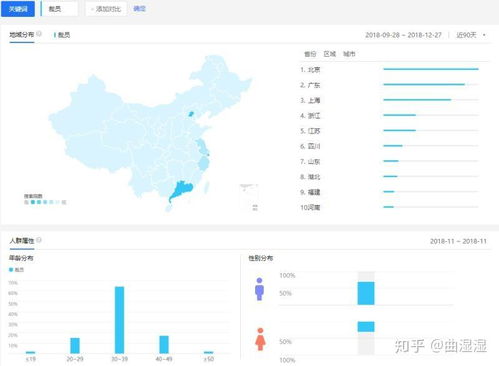Click the darkest search index legend swatch
The width and height of the screenshot is (499, 366).
pyautogui.click(x=33, y=202)
